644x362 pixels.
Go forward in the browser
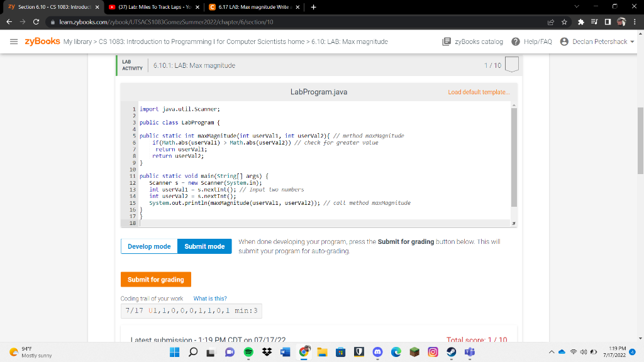(23, 22)
